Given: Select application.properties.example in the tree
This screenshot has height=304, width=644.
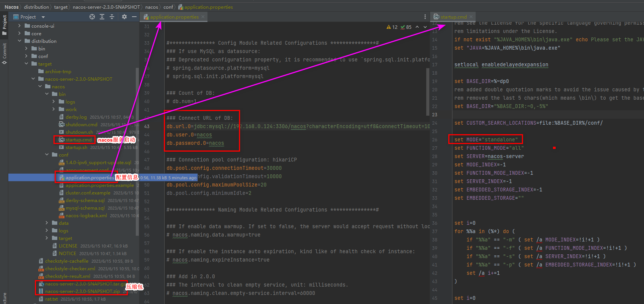Looking at the screenshot, I should [x=100, y=185].
